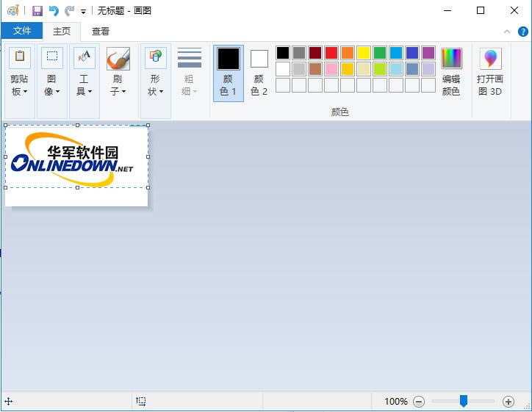Pick the lavender color swatch
This screenshot has height=412, width=532.
coord(428,69)
